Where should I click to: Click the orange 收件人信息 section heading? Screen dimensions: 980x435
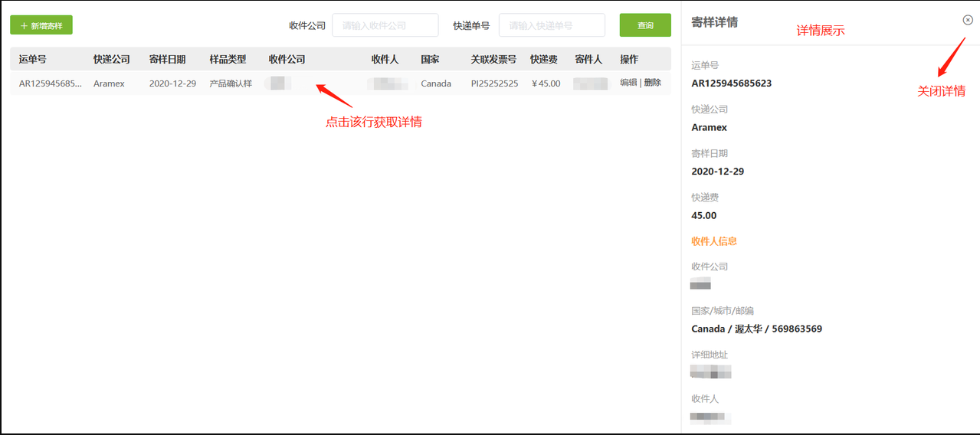click(714, 241)
